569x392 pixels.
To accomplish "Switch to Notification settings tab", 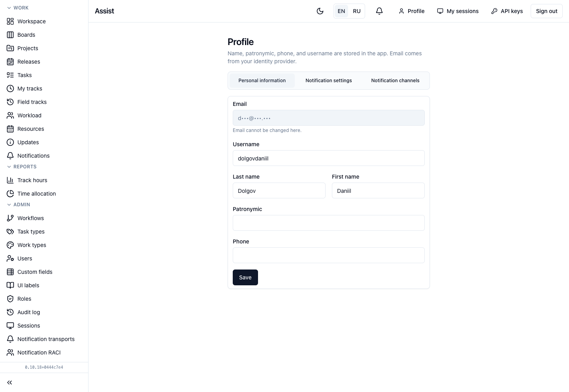I will click(x=329, y=81).
